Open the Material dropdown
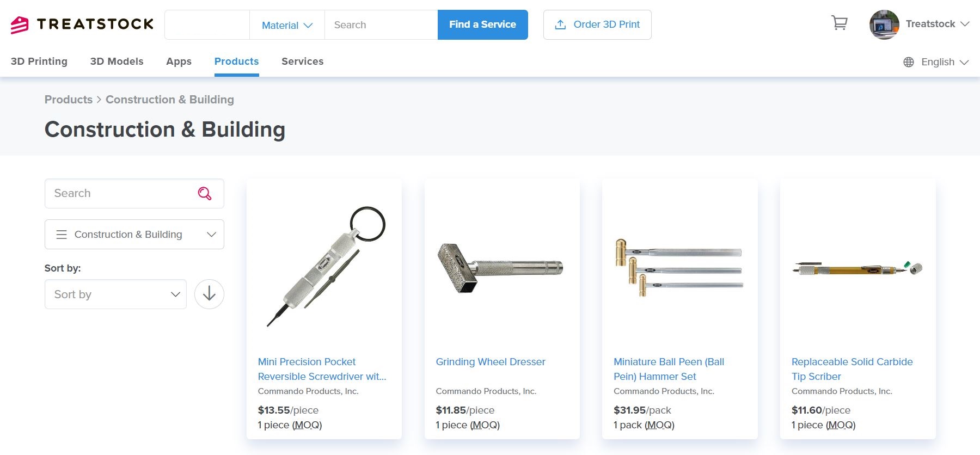Image resolution: width=980 pixels, height=455 pixels. click(x=287, y=25)
